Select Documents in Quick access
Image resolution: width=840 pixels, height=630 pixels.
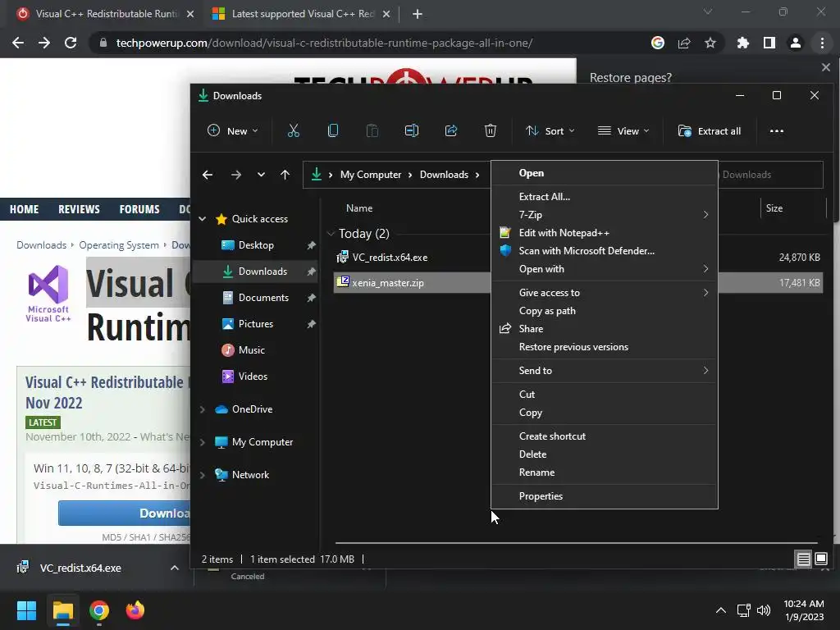[x=263, y=297]
